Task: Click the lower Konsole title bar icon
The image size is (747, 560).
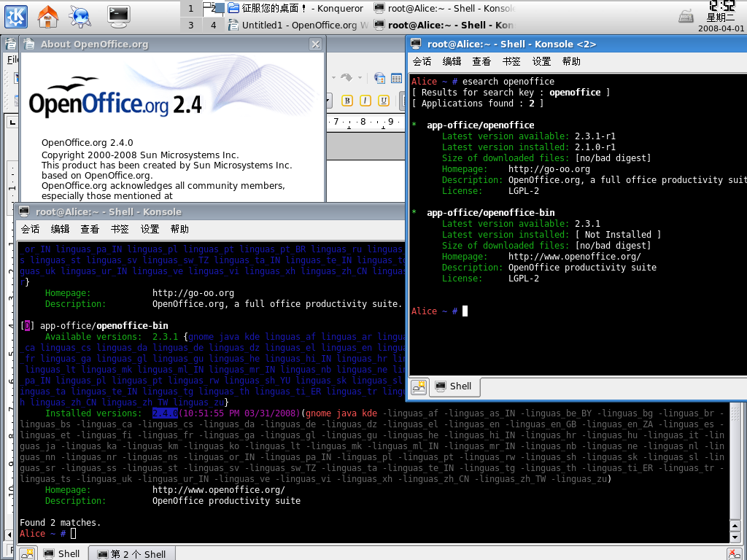Action: pos(24,211)
